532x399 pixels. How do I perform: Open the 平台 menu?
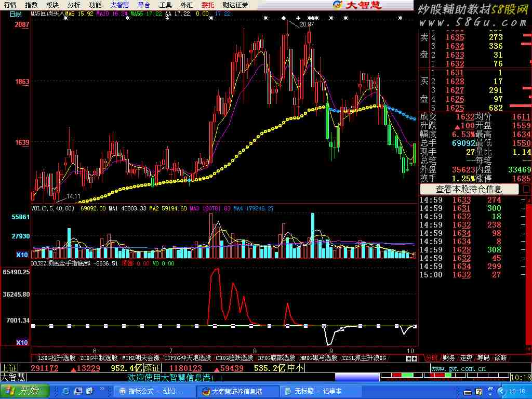(144, 5)
